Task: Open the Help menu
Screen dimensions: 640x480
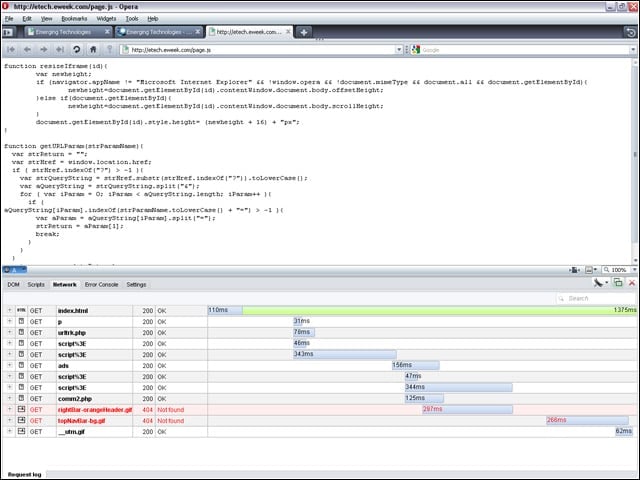Action: (x=153, y=19)
